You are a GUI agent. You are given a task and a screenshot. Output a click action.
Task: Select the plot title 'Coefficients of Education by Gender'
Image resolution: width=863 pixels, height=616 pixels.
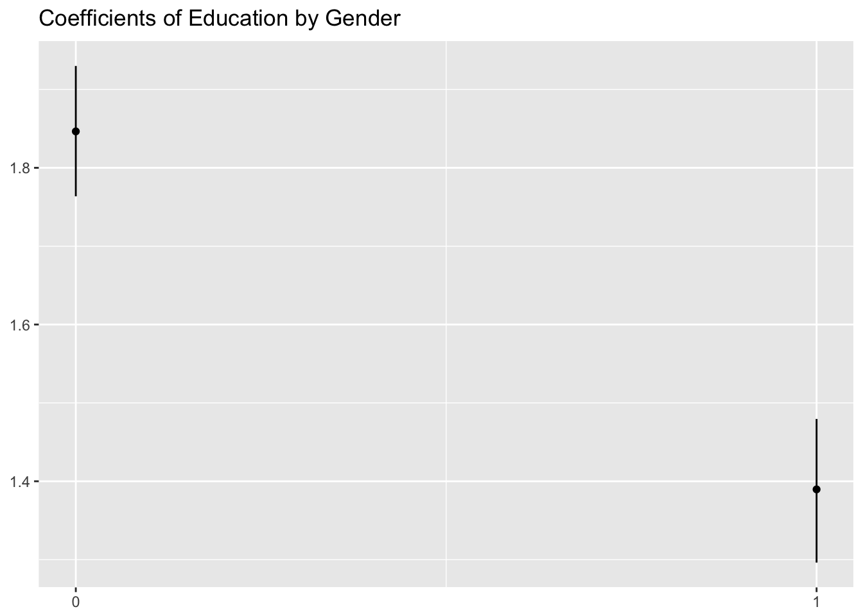[x=220, y=19]
